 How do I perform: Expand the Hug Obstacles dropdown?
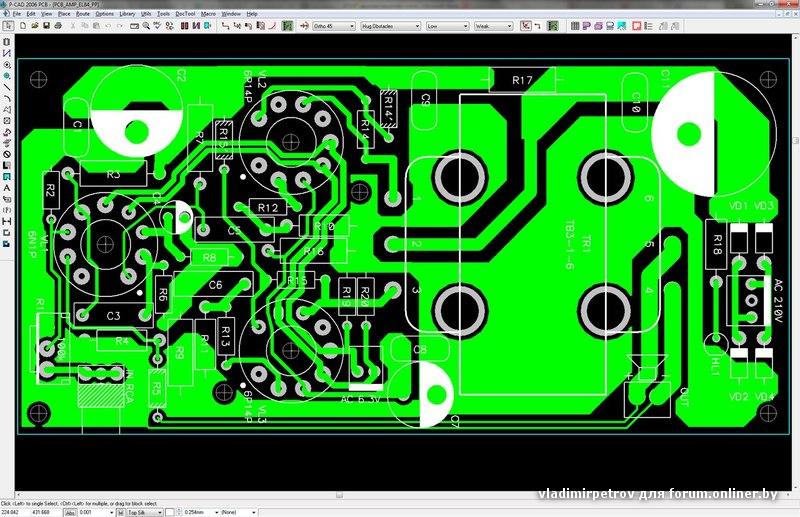[390, 26]
